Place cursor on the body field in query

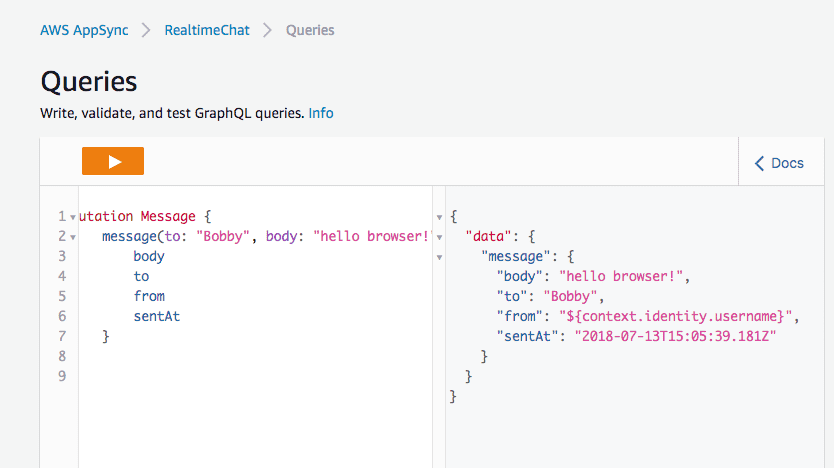149,256
